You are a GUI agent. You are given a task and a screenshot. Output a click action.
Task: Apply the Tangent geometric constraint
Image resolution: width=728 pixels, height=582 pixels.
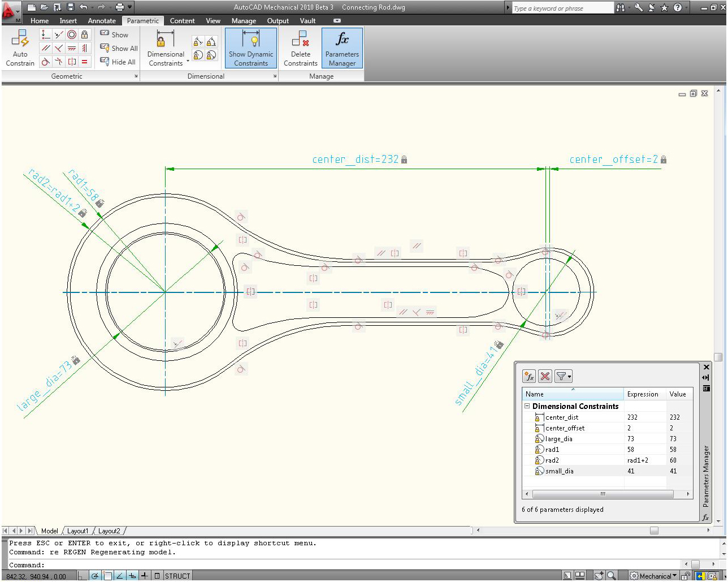[46, 62]
